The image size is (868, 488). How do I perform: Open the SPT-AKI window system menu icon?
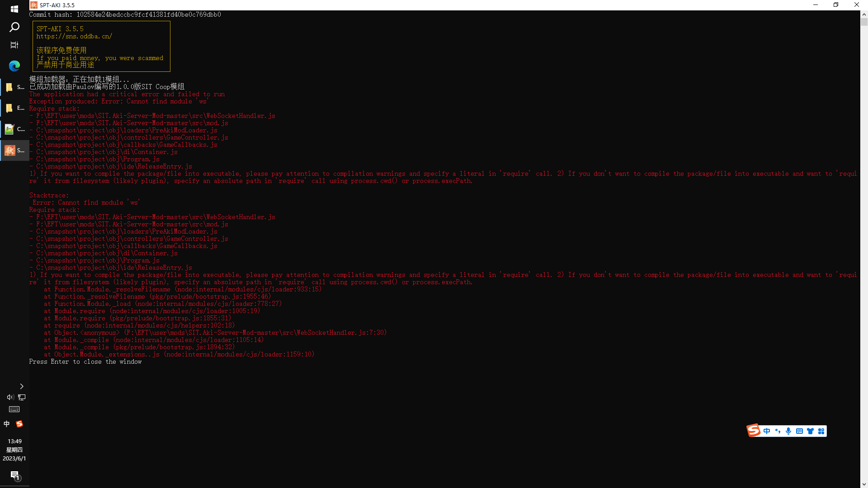[34, 5]
